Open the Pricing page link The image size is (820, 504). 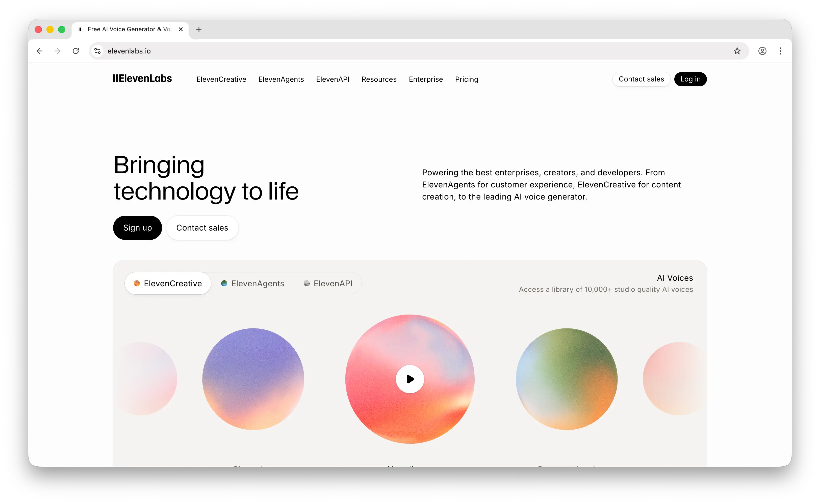466,79
